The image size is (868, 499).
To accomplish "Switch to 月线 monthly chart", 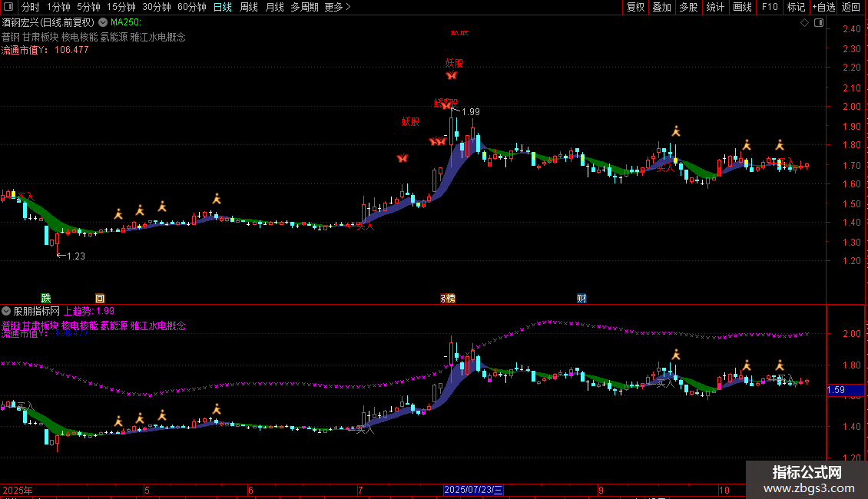I will (x=274, y=7).
